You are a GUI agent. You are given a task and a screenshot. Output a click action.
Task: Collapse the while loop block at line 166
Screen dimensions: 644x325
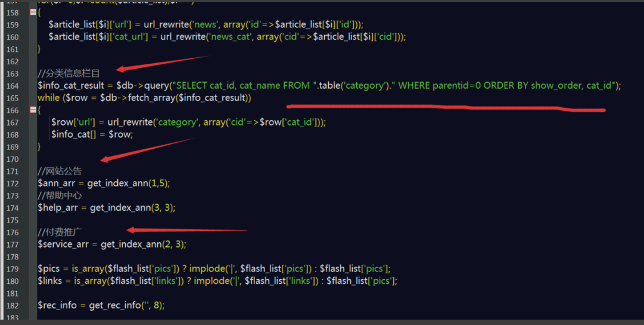pos(33,110)
